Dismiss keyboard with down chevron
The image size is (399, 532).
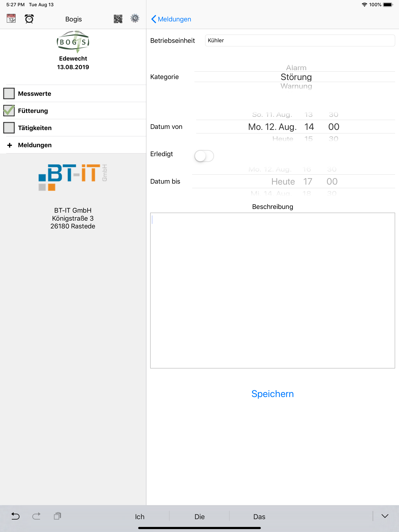(385, 516)
